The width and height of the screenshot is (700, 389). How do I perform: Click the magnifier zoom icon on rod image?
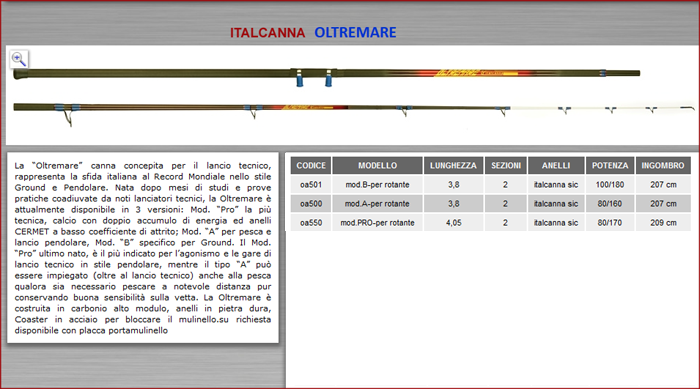(19, 59)
